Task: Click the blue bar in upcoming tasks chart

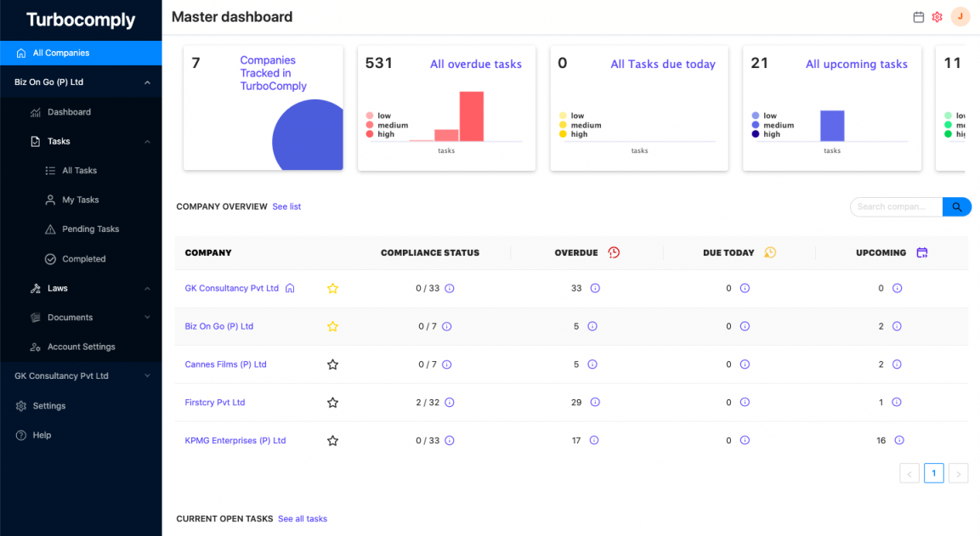Action: pos(832,126)
